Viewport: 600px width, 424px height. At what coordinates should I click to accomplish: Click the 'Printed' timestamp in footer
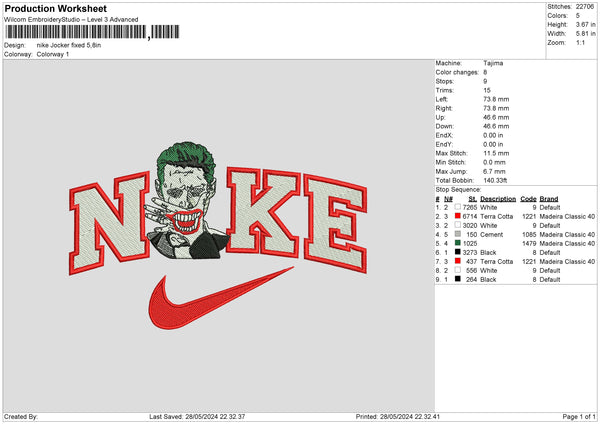click(x=398, y=417)
